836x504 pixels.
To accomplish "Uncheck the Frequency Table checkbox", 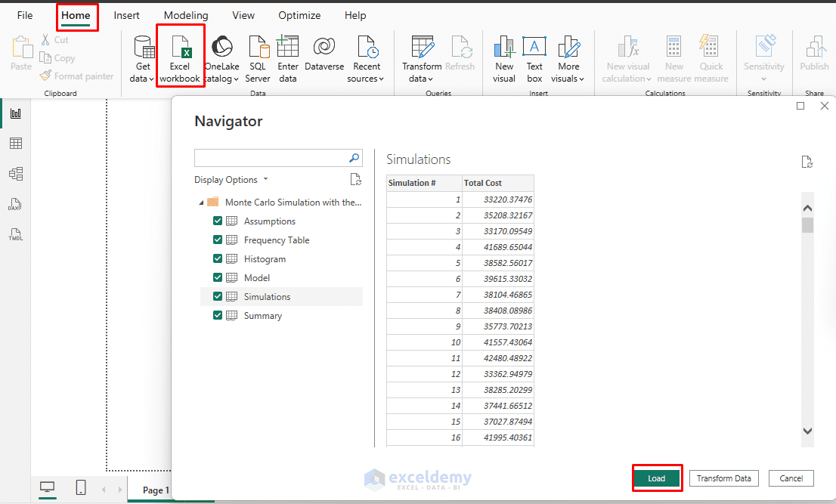I will [x=218, y=240].
